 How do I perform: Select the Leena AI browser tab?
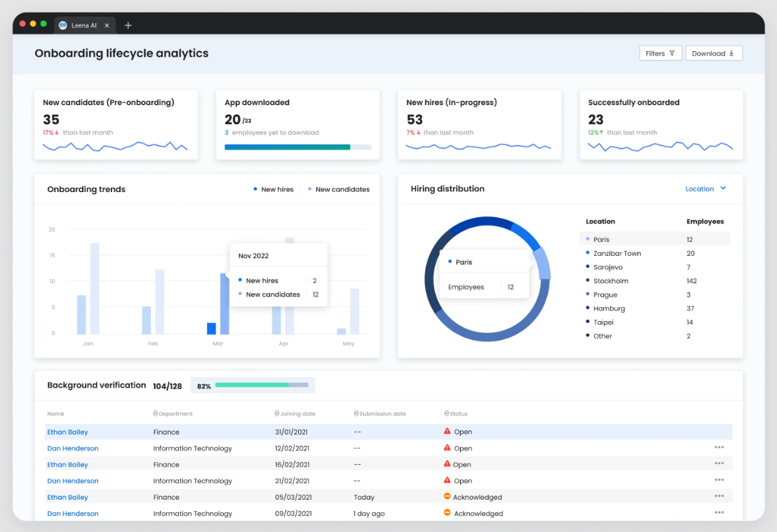(84, 25)
